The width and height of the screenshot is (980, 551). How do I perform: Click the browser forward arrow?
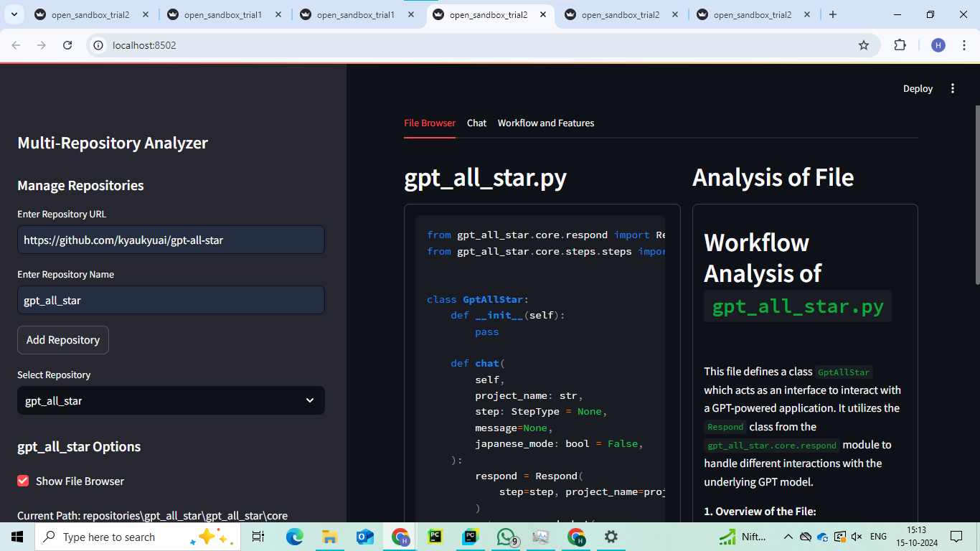pos(42,45)
